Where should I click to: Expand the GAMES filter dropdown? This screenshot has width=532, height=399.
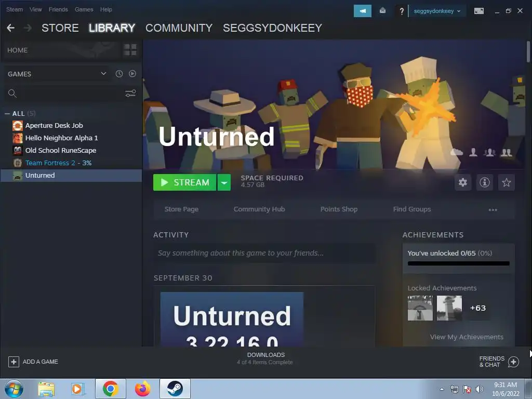coord(103,74)
